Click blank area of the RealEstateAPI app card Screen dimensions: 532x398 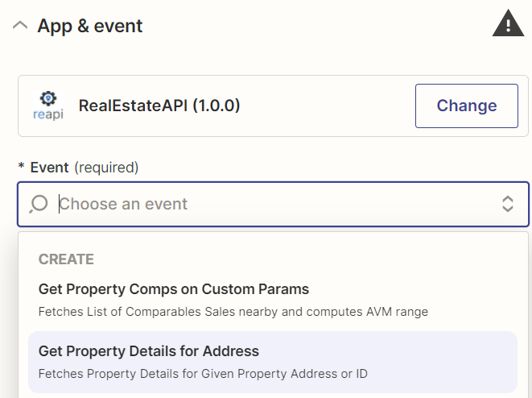(326, 106)
